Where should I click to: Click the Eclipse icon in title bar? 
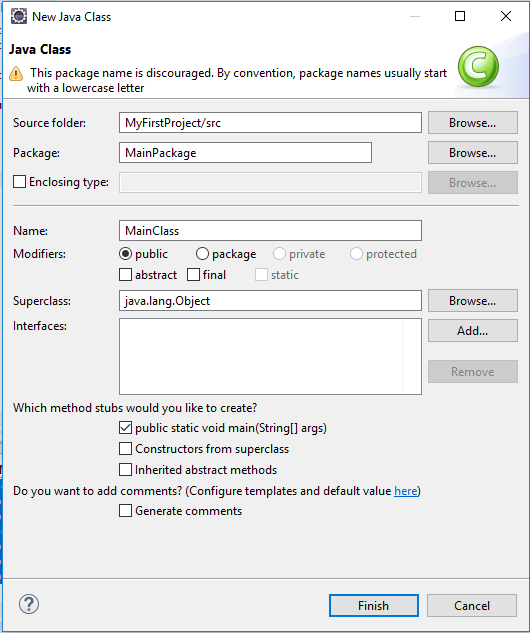click(19, 17)
